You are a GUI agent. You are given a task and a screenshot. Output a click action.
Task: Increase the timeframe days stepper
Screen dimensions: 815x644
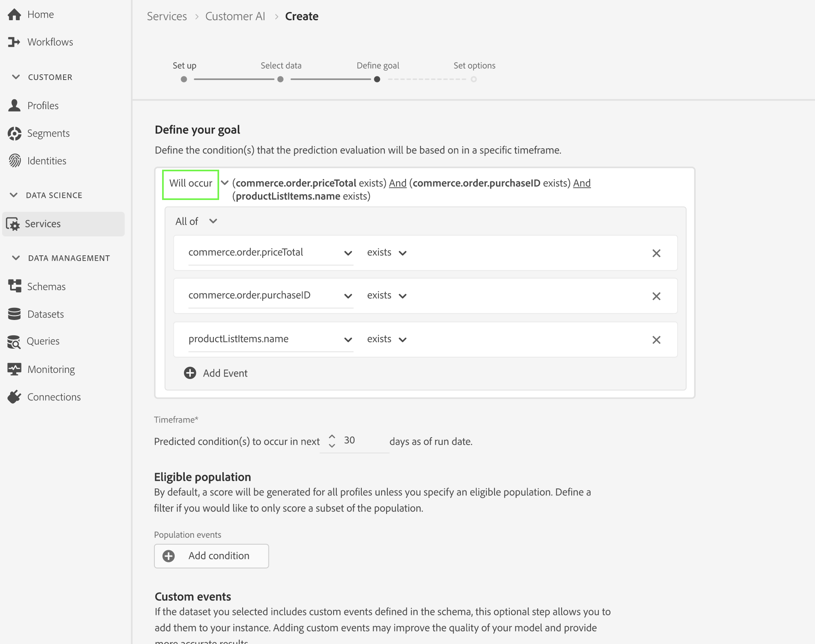[332, 437]
